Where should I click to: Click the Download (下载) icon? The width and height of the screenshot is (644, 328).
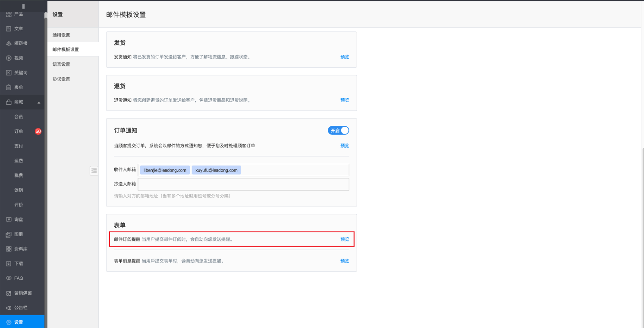(x=9, y=264)
